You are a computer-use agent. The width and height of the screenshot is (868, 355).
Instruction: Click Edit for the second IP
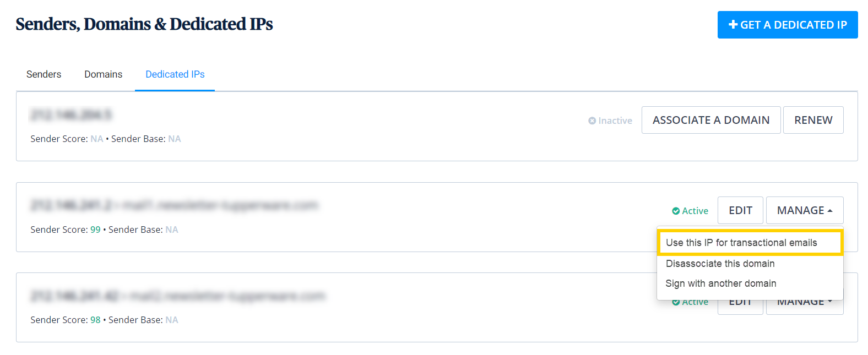pyautogui.click(x=740, y=210)
